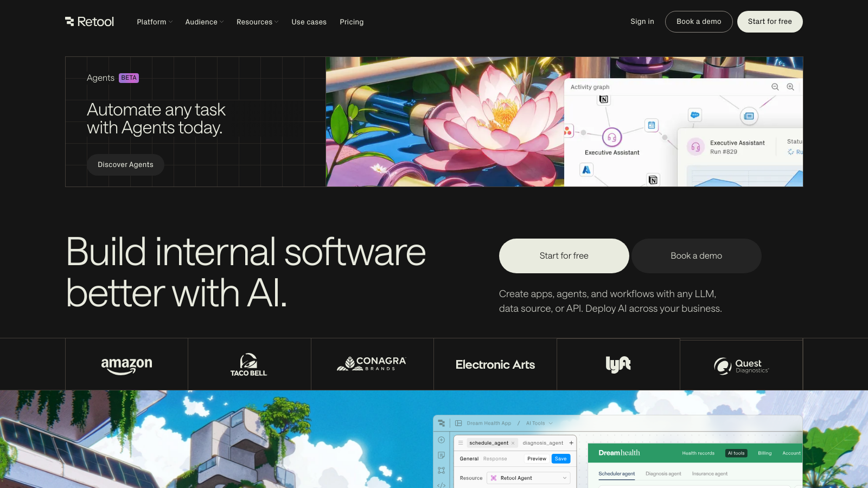Image resolution: width=868 pixels, height=488 pixels.
Task: Click the add (+) icon in the editor sidebar
Action: (x=441, y=440)
